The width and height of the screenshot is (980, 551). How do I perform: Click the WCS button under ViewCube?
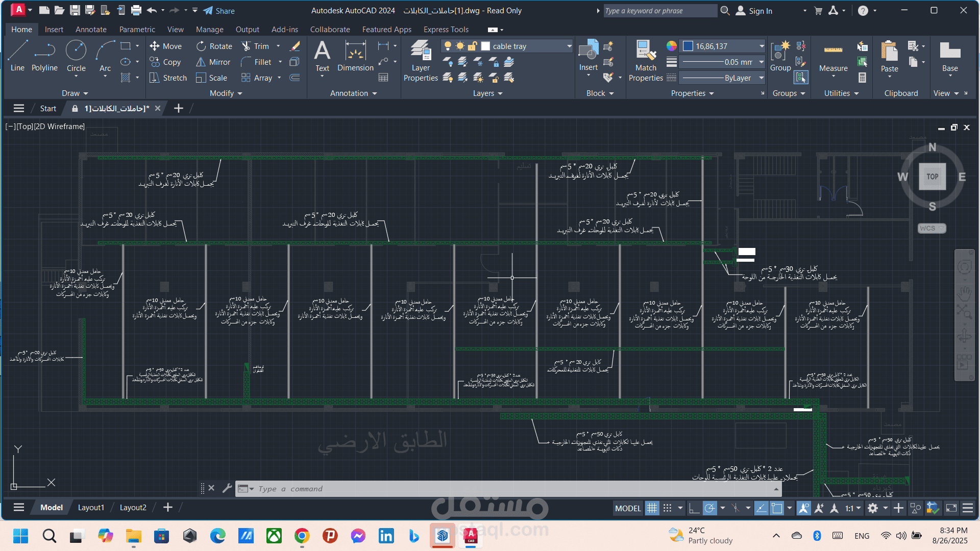932,228
